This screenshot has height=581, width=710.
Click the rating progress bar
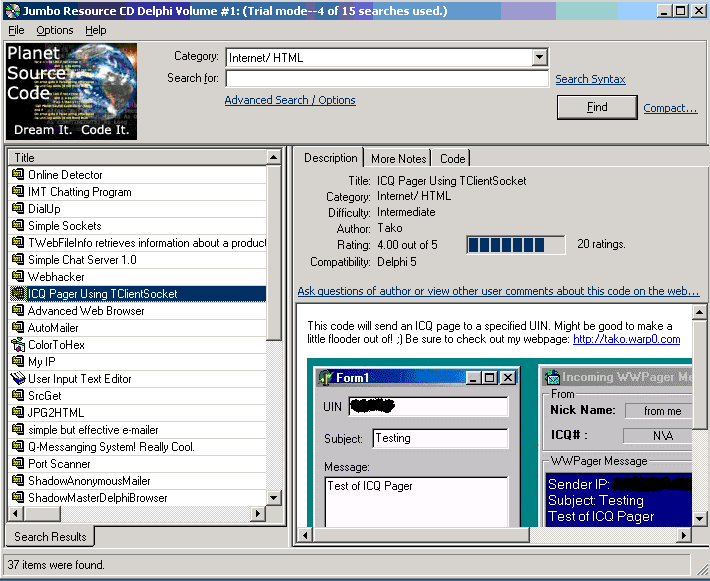tap(516, 245)
